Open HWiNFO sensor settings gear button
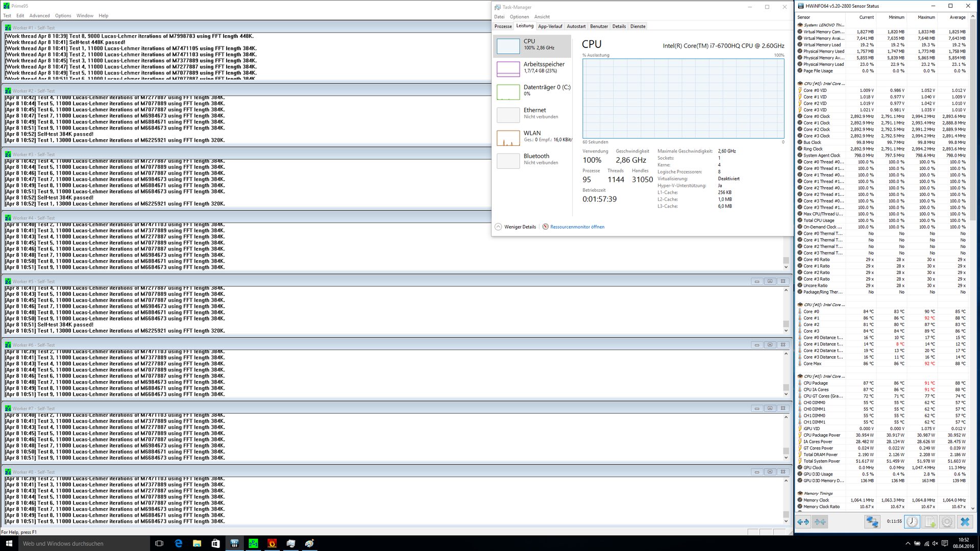Screen dimensions: 980x551 tap(947, 521)
